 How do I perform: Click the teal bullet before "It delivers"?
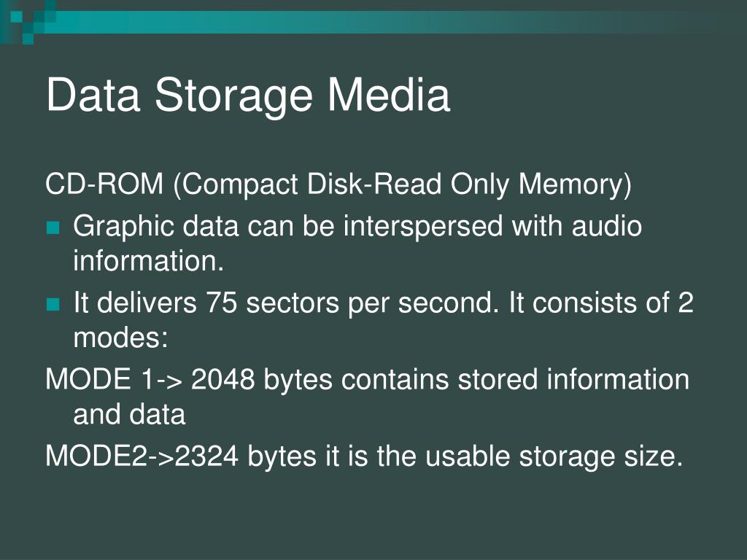click(x=53, y=304)
